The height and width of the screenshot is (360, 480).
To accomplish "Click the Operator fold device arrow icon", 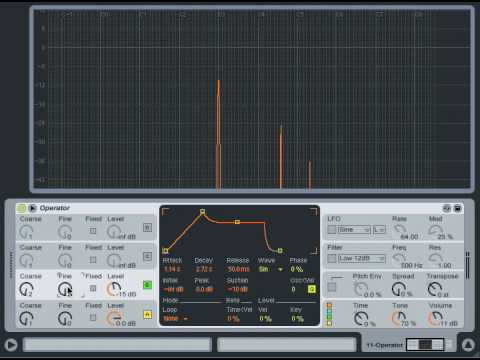I will pyautogui.click(x=32, y=208).
